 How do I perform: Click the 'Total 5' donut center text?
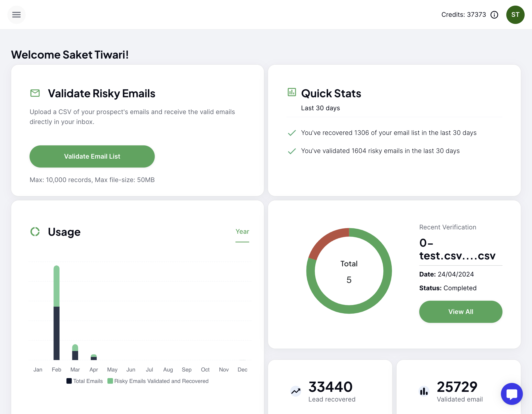pyautogui.click(x=349, y=272)
